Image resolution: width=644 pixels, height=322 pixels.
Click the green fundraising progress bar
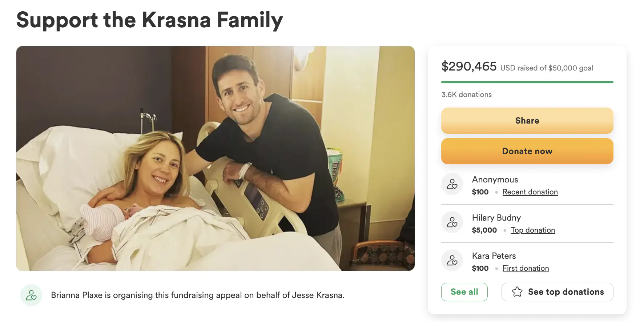point(527,82)
